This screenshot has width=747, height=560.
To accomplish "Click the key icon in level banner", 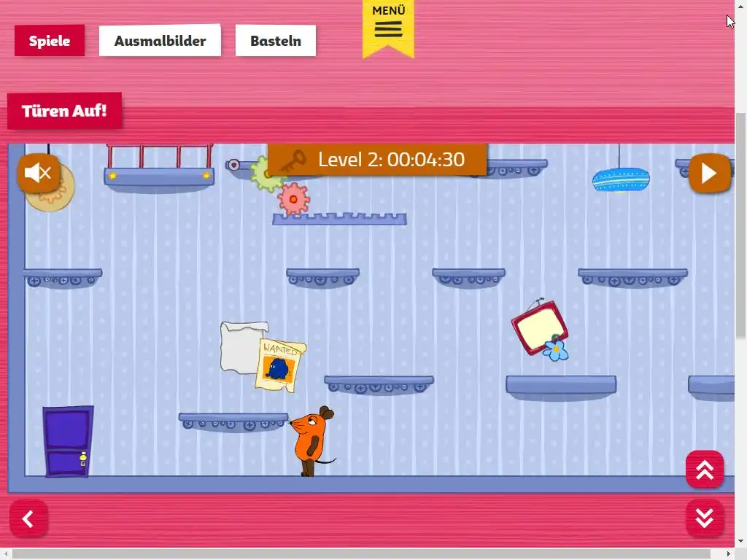I will point(292,161).
